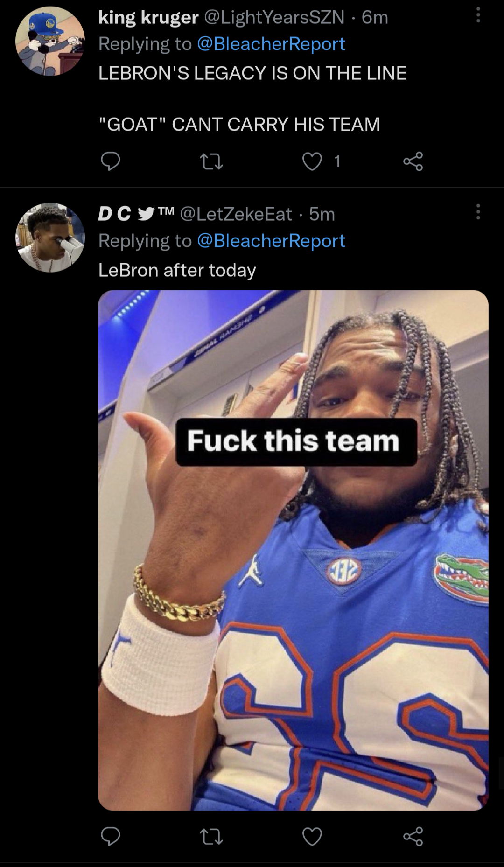Reply to king kruger's tweet
This screenshot has height=867, width=504.
(x=111, y=161)
